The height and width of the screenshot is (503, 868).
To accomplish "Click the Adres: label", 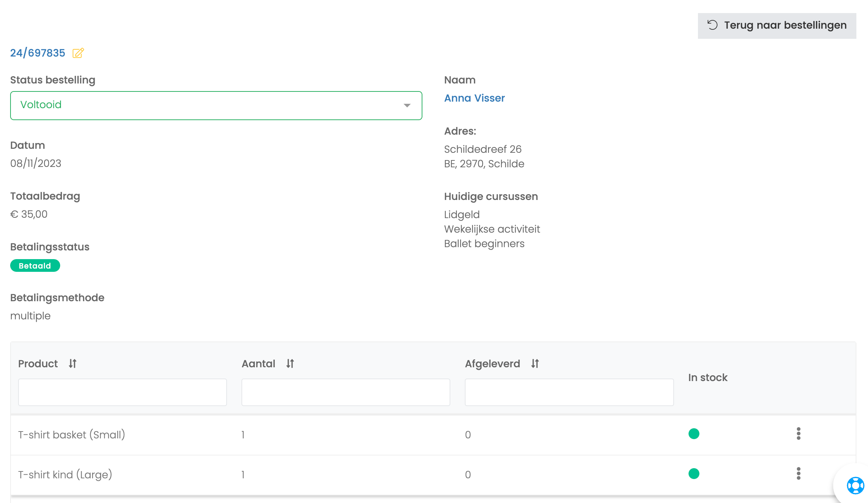I will click(460, 131).
